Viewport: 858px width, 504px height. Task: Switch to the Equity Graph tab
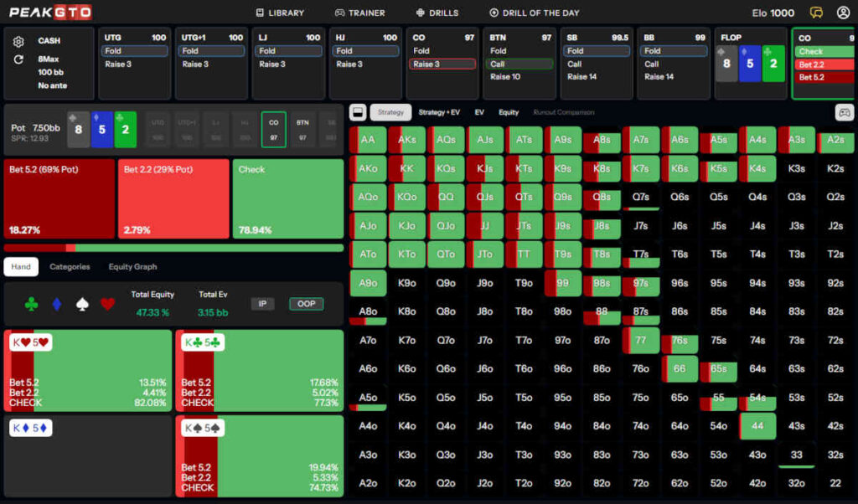132,267
